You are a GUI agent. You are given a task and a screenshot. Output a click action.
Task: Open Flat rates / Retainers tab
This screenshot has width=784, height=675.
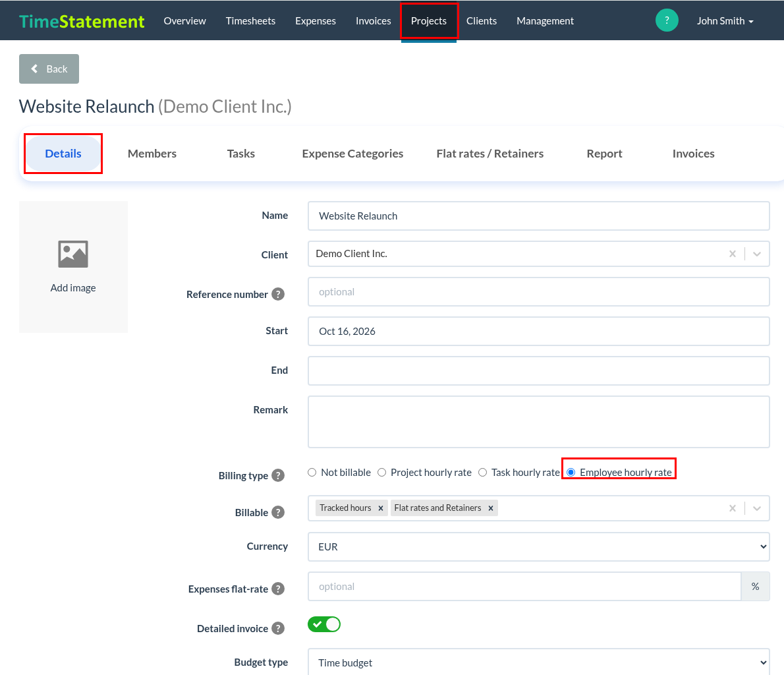(x=490, y=154)
